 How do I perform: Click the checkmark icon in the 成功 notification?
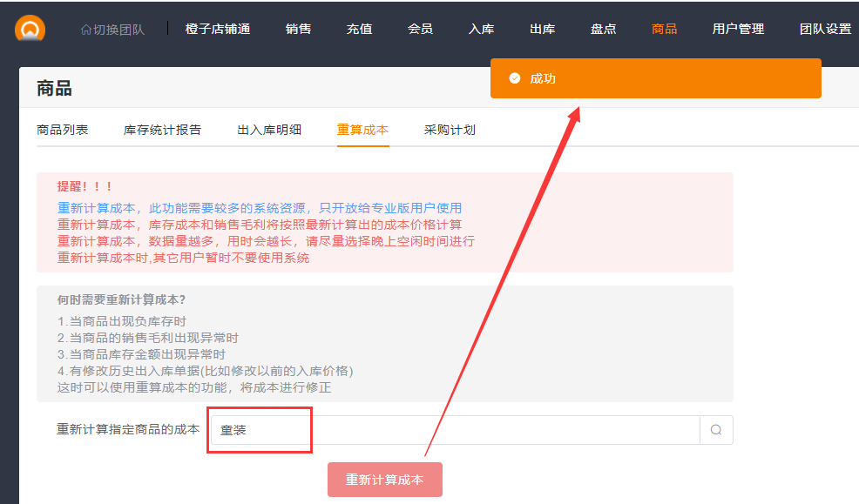click(514, 78)
